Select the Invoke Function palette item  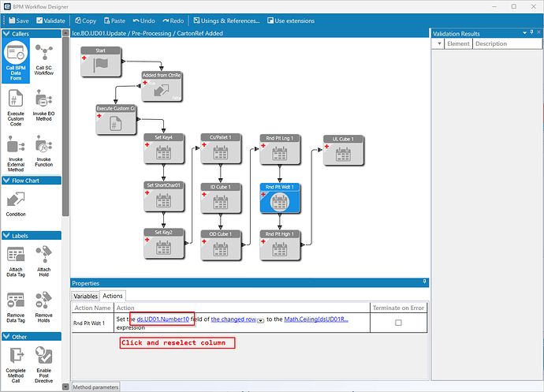click(x=43, y=151)
